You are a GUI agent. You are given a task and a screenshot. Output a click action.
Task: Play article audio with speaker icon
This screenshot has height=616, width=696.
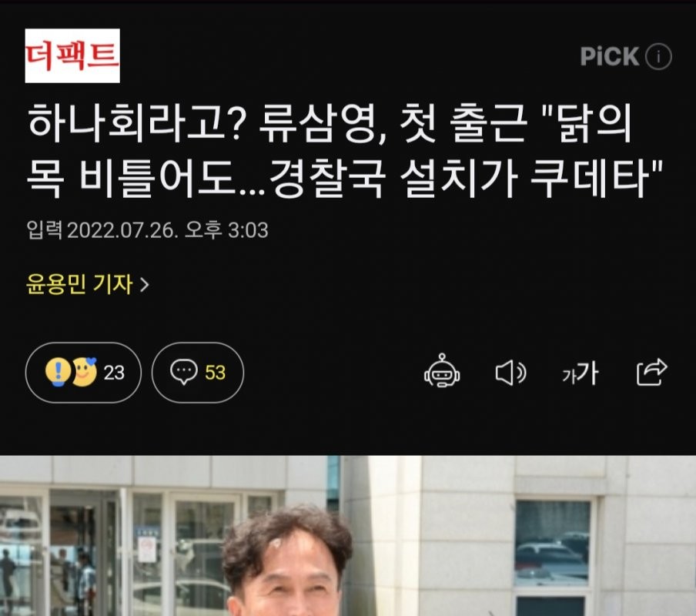click(510, 373)
